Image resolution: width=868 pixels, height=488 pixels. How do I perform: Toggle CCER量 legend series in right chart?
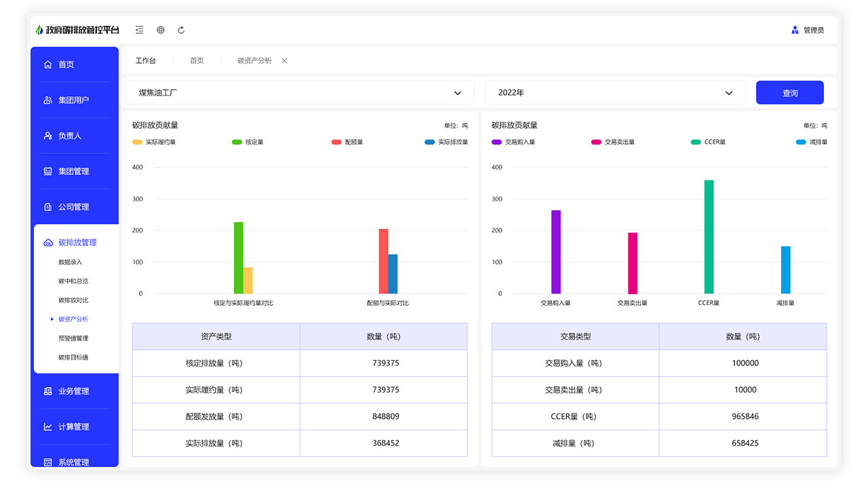click(x=708, y=142)
